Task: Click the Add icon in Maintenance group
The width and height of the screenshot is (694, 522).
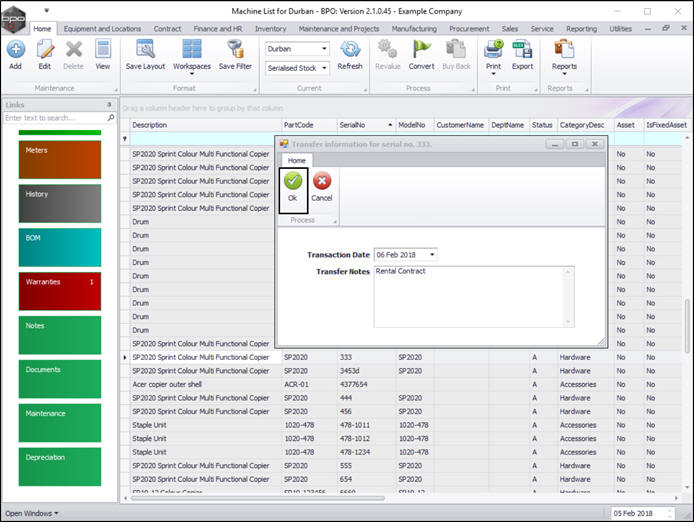Action: 15,50
